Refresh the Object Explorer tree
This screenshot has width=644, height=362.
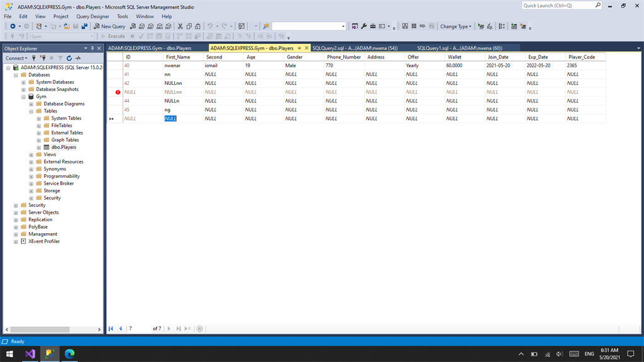pyautogui.click(x=69, y=58)
